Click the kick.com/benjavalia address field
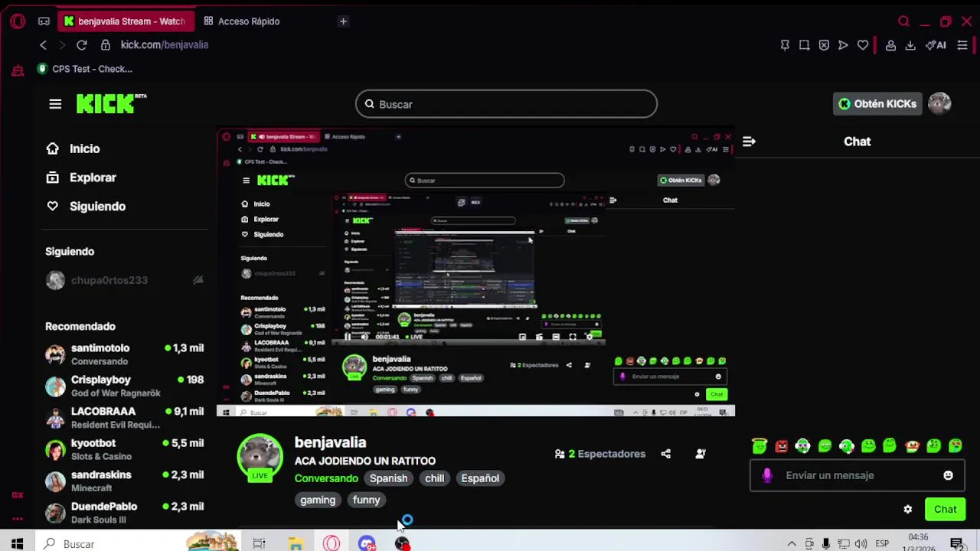 164,45
